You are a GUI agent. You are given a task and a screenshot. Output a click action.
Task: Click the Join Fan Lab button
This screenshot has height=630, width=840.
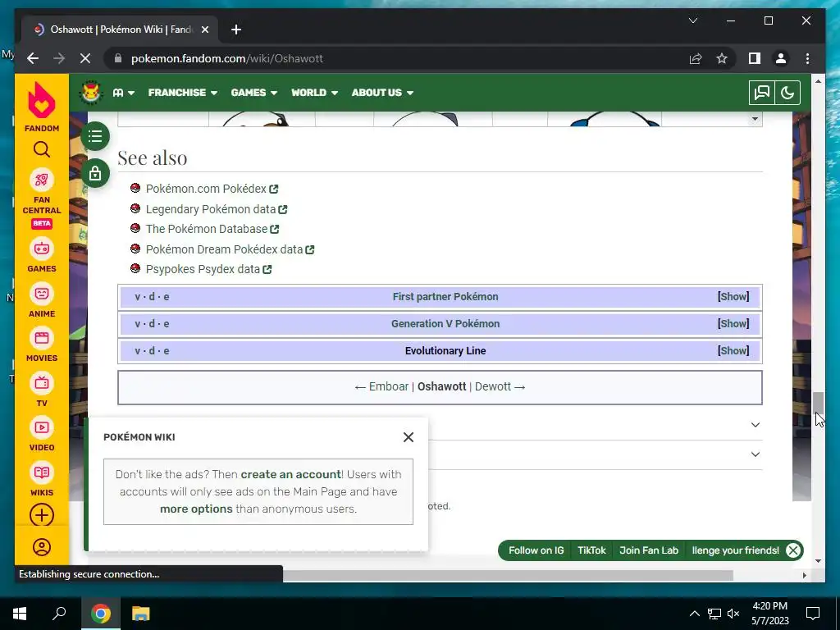tap(649, 550)
